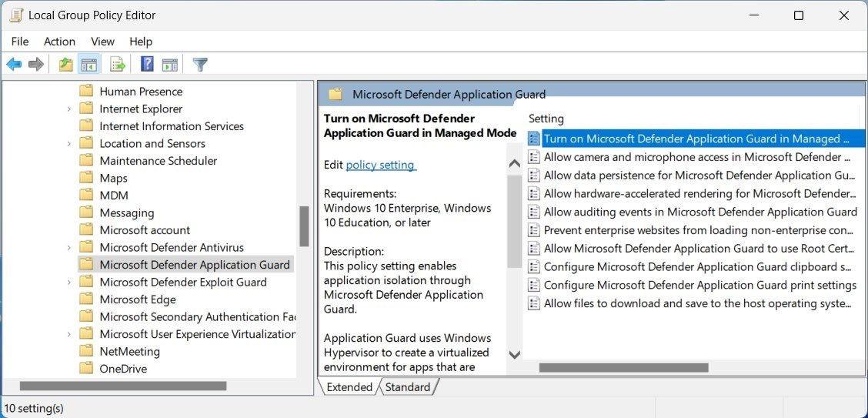This screenshot has width=868, height=418.
Task: Click the tree pane vertical scrollbar thumb
Action: 304,226
